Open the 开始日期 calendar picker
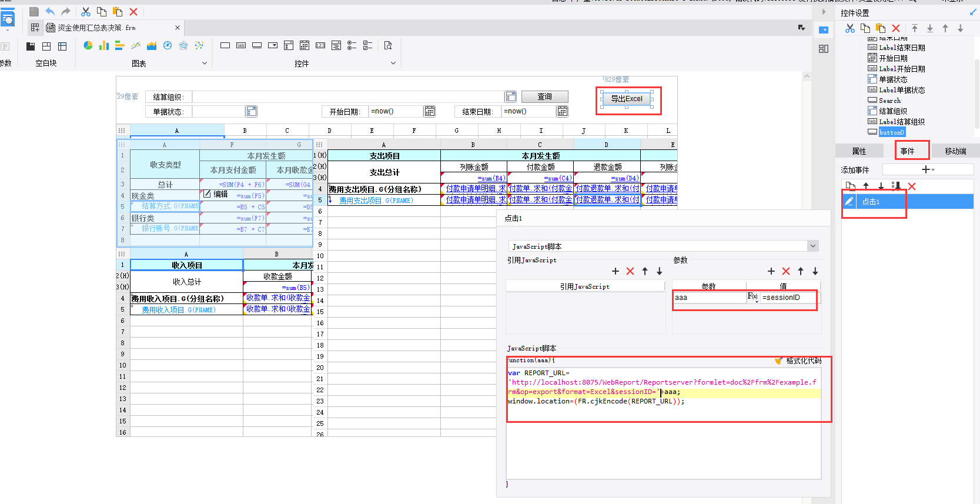This screenshot has width=980, height=504. point(430,111)
